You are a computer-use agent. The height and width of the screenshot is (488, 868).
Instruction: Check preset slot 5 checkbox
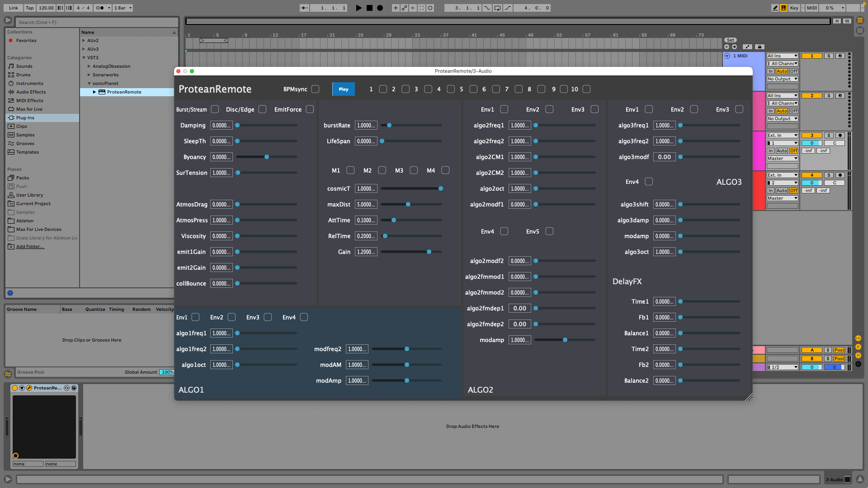point(473,89)
